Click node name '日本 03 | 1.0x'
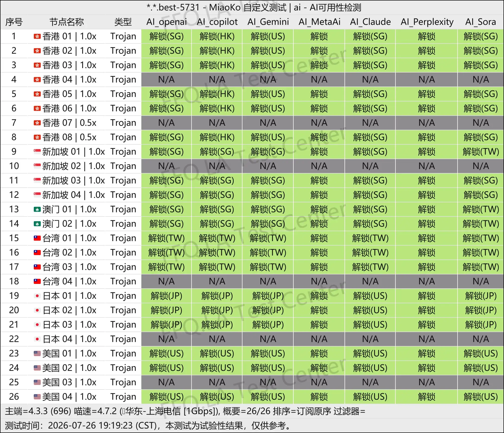The image size is (504, 433). coord(69,325)
